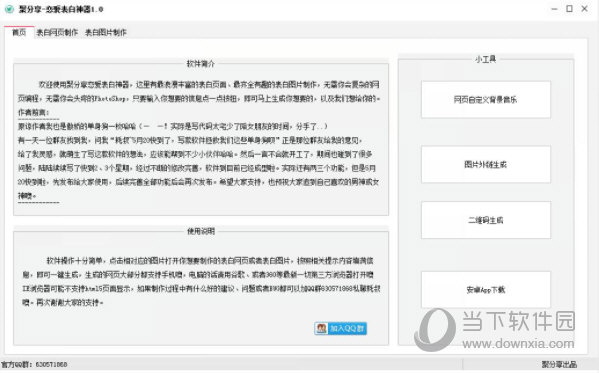Open the 表白图片制作 tab
The height and width of the screenshot is (373, 599).
tap(105, 32)
